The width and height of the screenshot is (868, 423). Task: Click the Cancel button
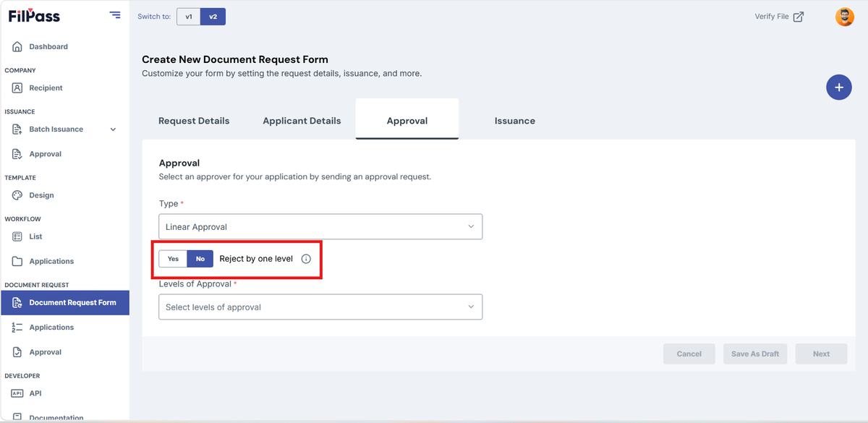(x=689, y=354)
